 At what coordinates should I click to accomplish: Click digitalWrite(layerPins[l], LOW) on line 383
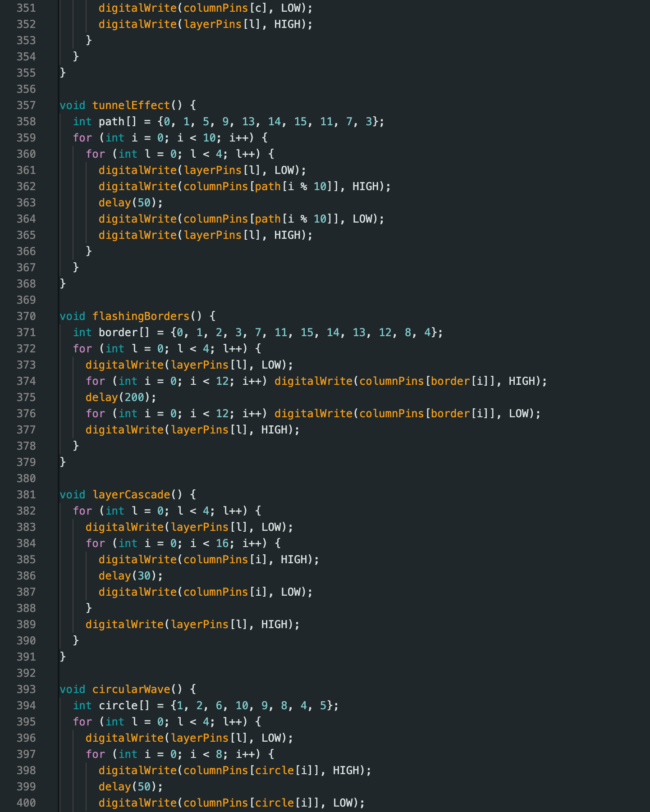pyautogui.click(x=189, y=527)
